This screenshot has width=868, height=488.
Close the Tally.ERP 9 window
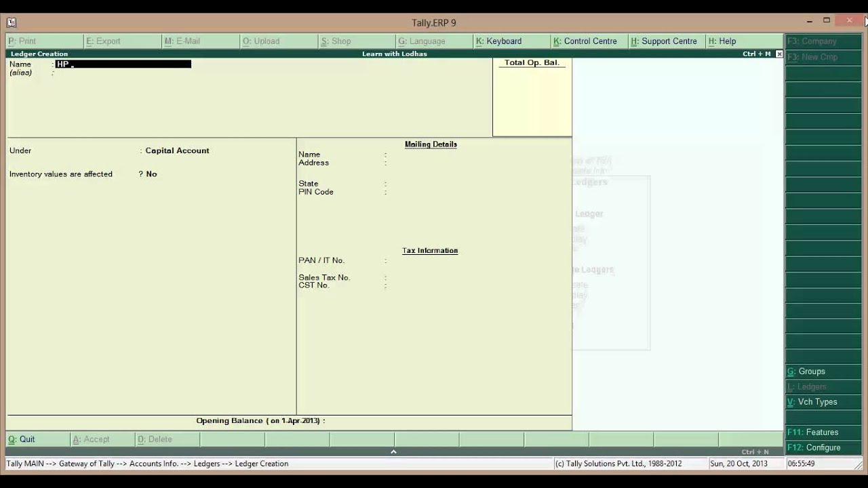(x=849, y=20)
